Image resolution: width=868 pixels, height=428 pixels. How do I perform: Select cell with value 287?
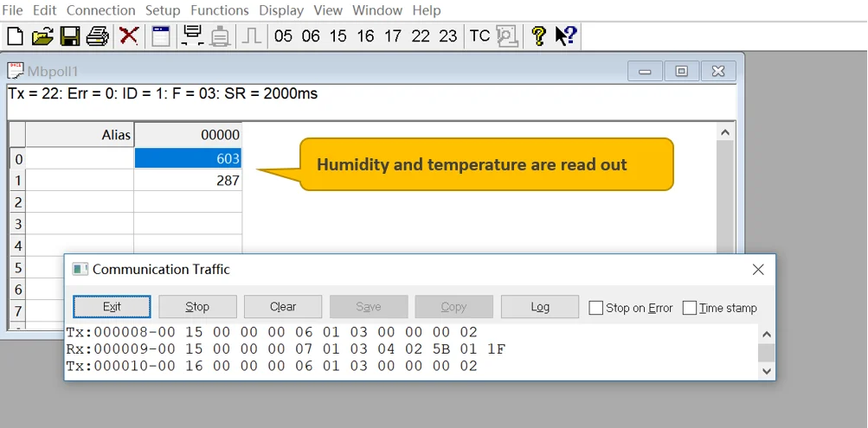pyautogui.click(x=188, y=180)
